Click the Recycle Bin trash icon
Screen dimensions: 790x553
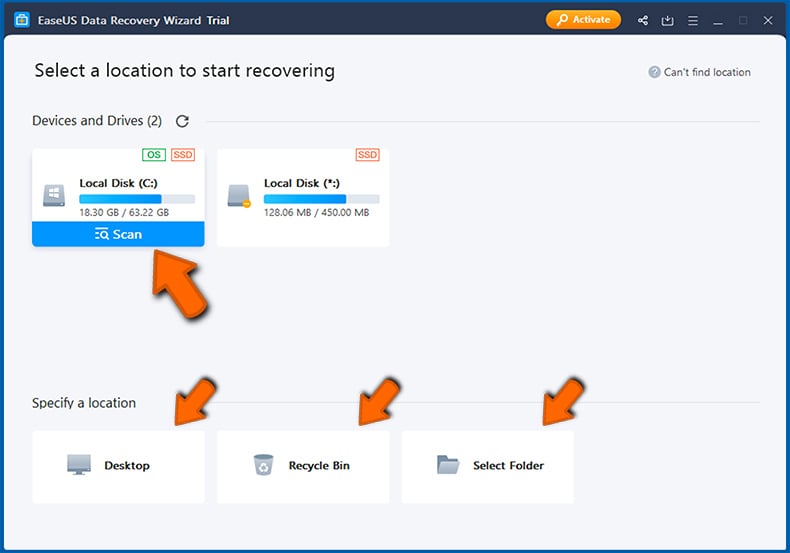coord(263,465)
